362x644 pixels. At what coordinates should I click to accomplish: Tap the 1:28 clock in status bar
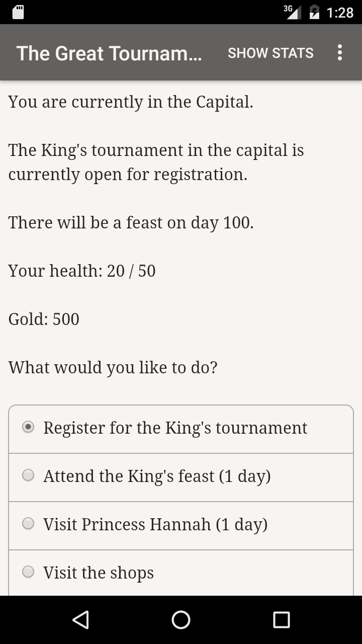point(340,12)
